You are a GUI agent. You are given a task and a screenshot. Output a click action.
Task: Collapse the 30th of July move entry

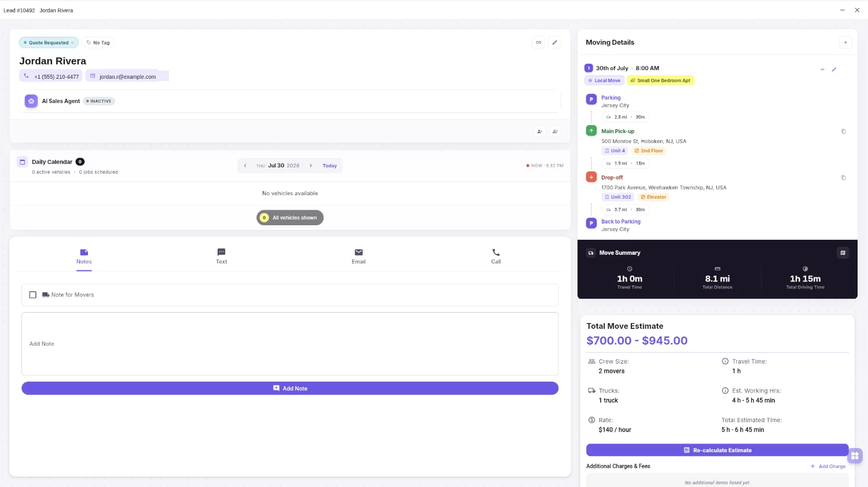[x=822, y=69]
